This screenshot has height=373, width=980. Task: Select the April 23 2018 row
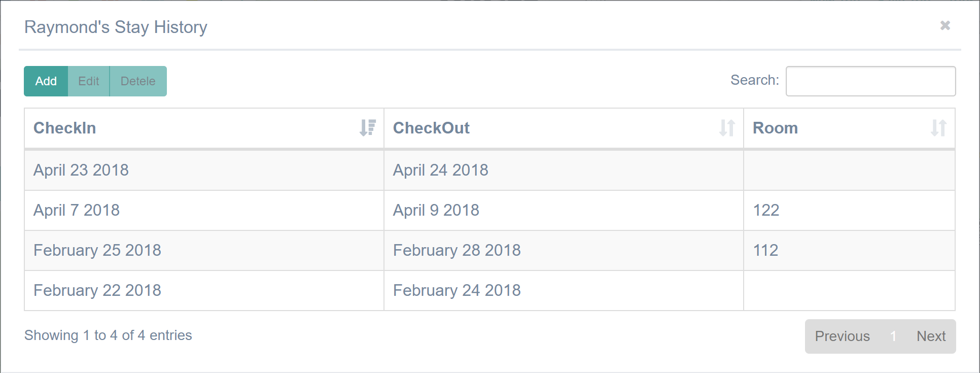coord(81,170)
